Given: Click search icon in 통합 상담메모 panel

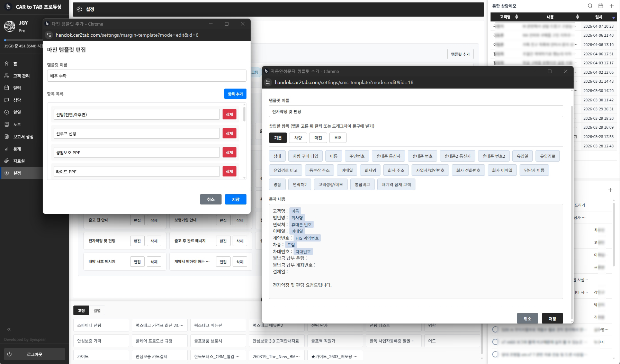Looking at the screenshot, I should click(590, 6).
